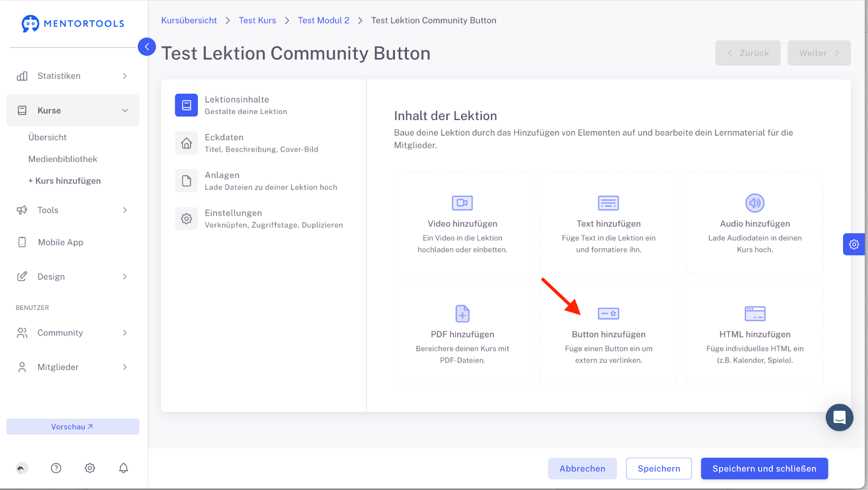
Task: Click the Weiter button
Action: pyautogui.click(x=819, y=53)
